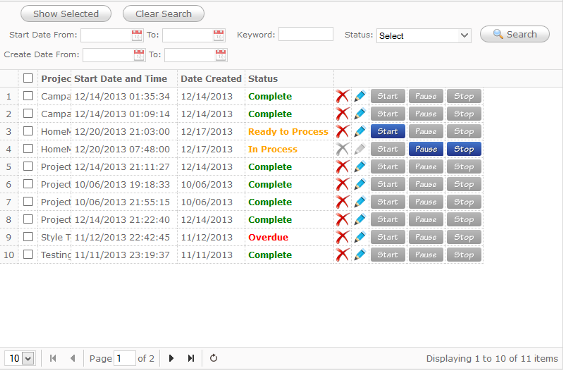Jump to the last page
The image size is (563, 370).
[191, 358]
